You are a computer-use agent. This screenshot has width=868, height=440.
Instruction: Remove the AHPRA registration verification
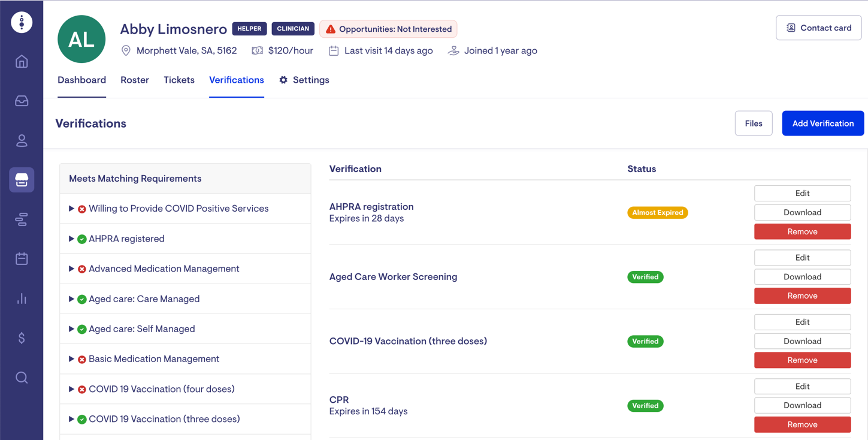pyautogui.click(x=802, y=232)
